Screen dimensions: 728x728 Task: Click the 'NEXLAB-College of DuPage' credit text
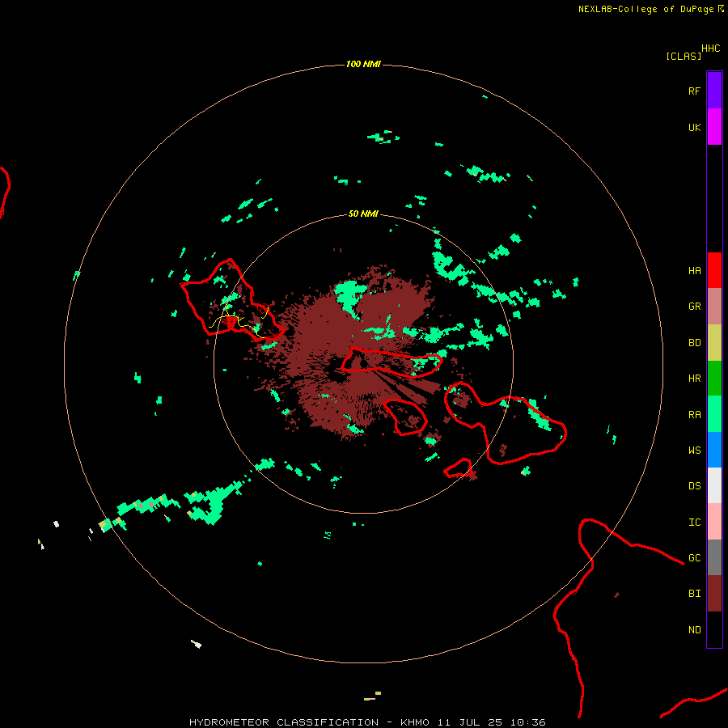click(645, 9)
